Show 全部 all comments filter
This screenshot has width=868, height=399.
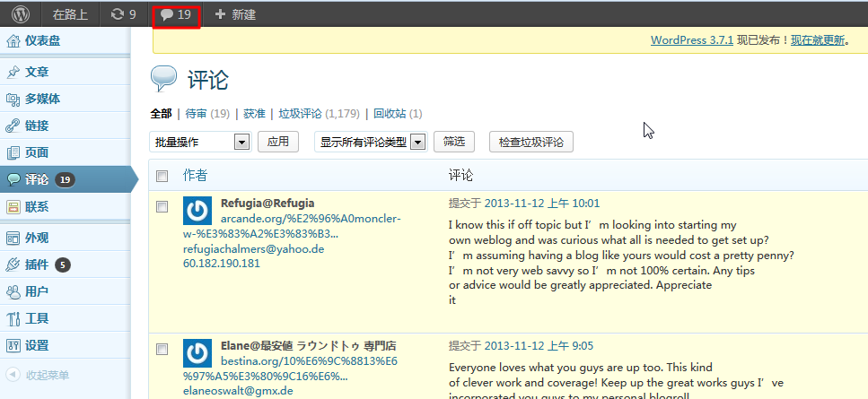pyautogui.click(x=161, y=114)
